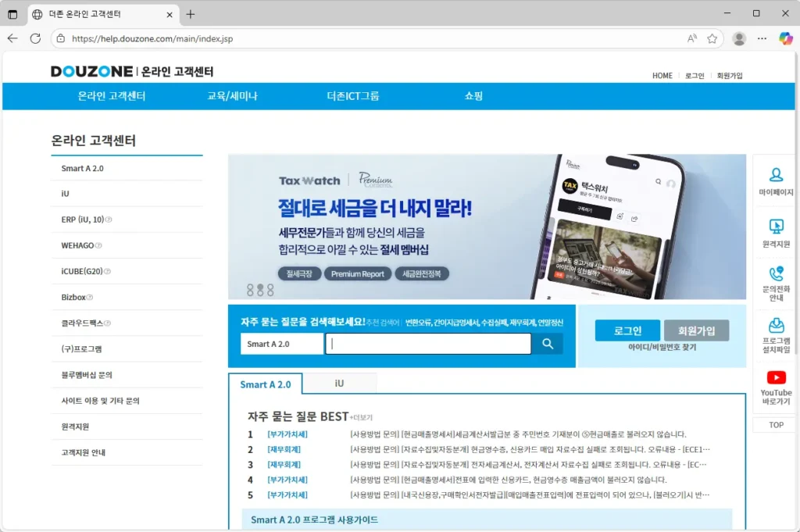The image size is (800, 532).
Task: Switch to the iU tab
Action: [339, 383]
